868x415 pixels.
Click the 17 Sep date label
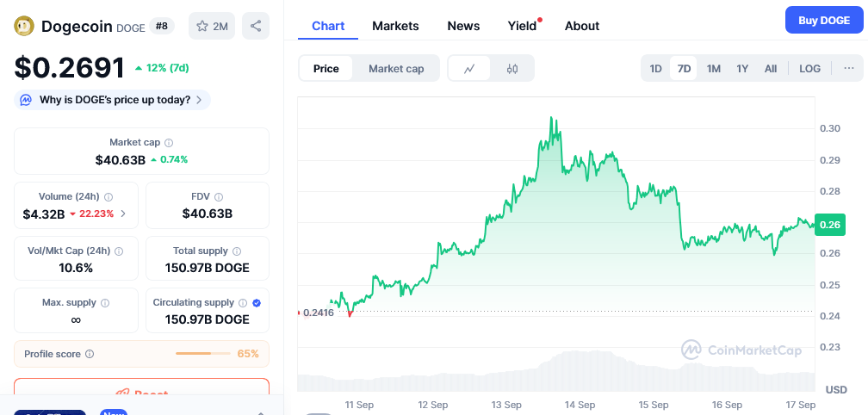tap(800, 405)
